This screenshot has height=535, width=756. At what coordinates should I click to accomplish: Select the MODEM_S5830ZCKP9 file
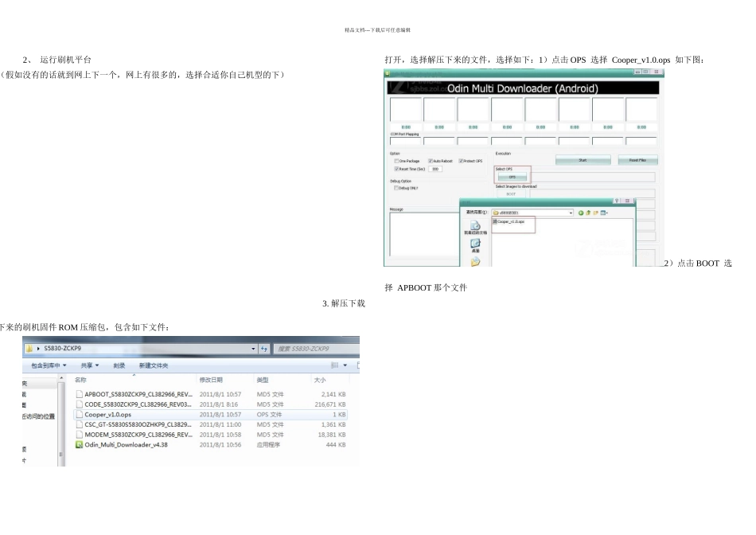click(x=138, y=435)
